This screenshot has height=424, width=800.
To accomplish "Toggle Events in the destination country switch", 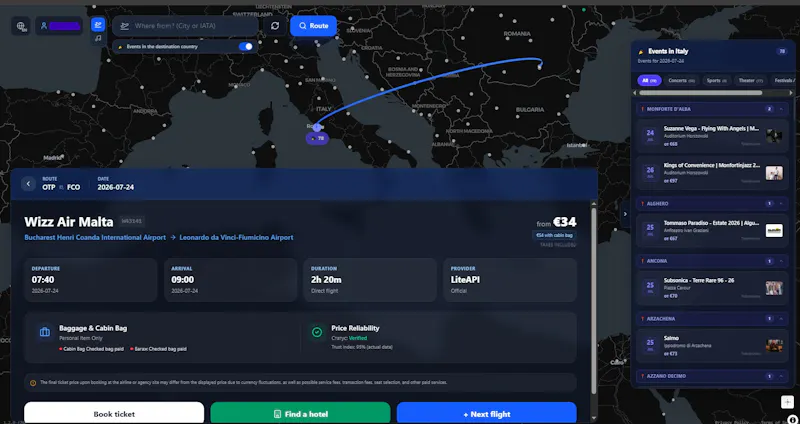I will (x=245, y=46).
